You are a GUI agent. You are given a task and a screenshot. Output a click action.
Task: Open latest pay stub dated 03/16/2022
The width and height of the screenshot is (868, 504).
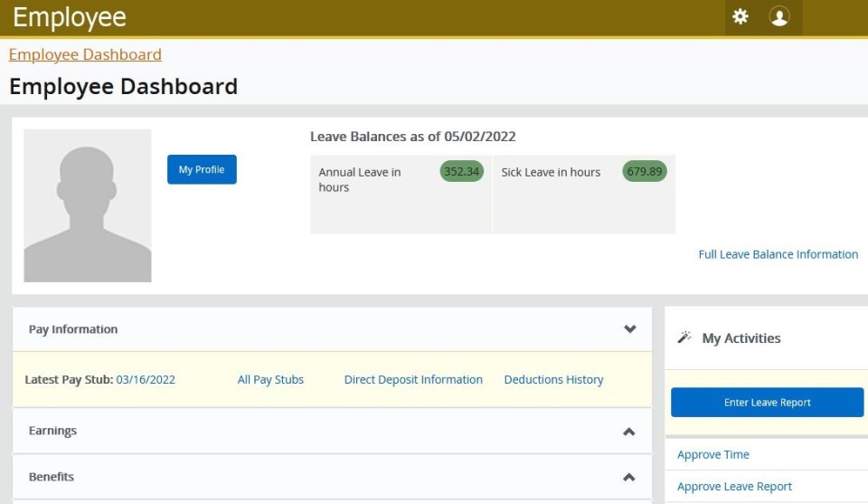pyautogui.click(x=146, y=380)
